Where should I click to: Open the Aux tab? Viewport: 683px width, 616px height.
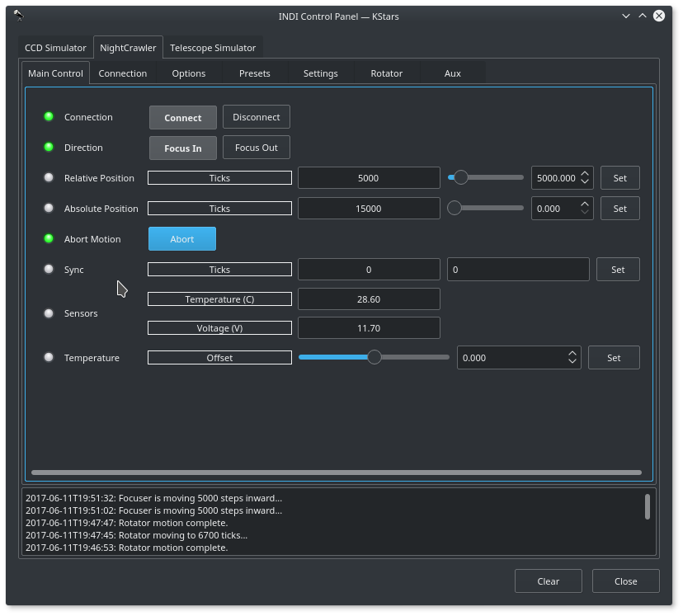click(x=453, y=73)
